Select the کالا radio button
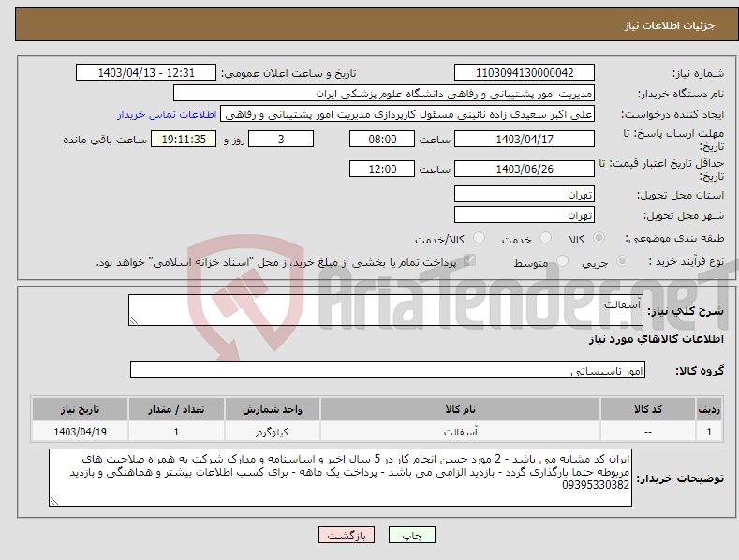Image resolution: width=739 pixels, height=560 pixels. (599, 238)
